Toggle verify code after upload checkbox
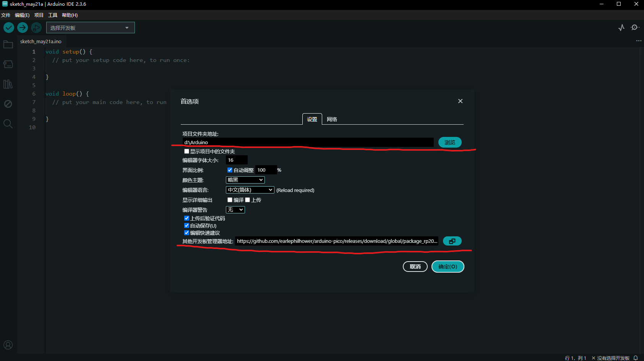This screenshot has width=644, height=361. click(x=187, y=218)
